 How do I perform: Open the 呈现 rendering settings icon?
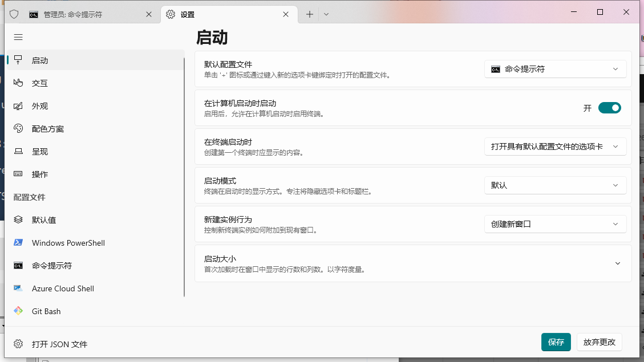18,151
